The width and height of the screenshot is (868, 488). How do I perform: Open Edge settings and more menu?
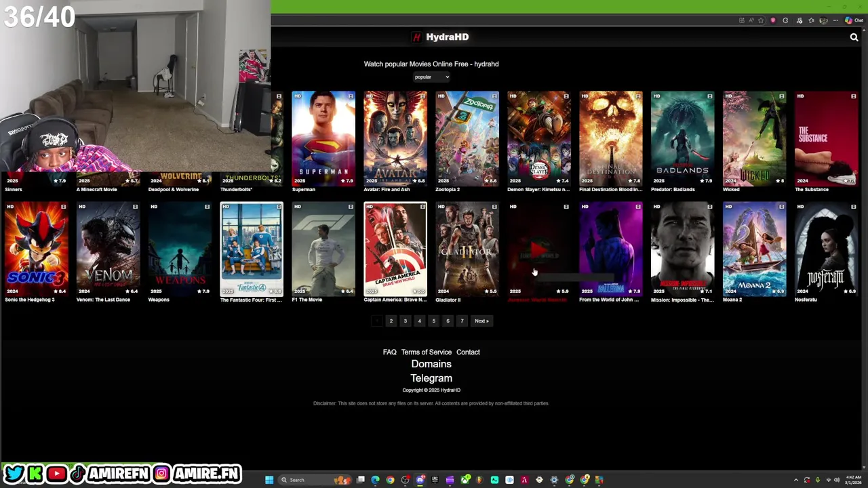coord(835,20)
